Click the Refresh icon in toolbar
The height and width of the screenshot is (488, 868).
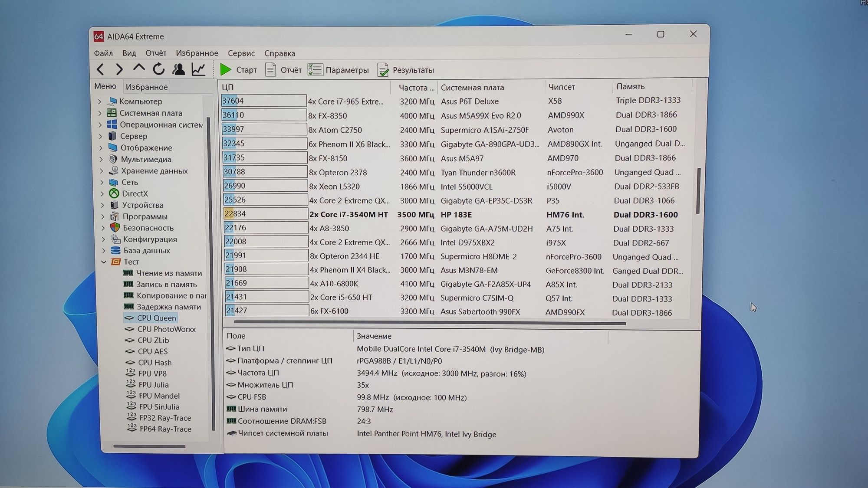159,69
